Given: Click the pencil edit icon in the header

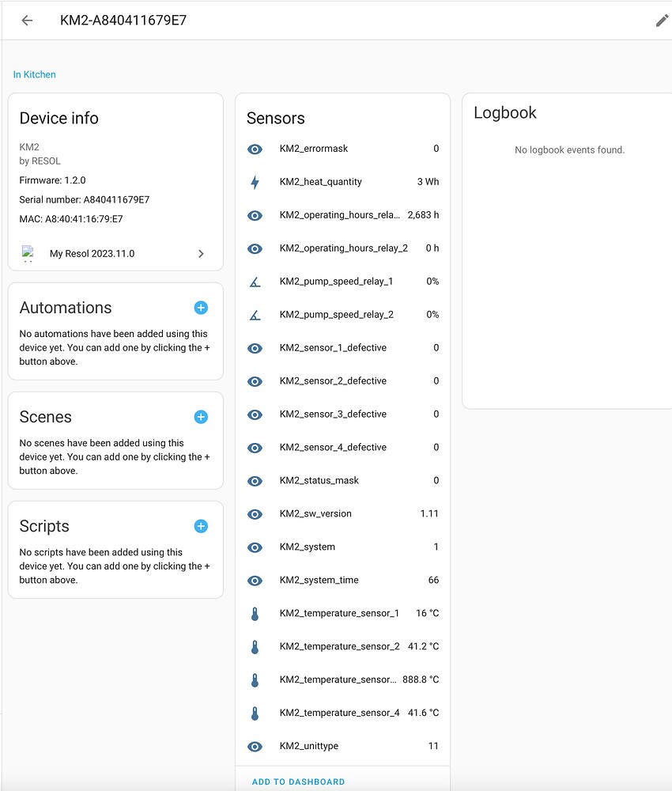Looking at the screenshot, I should click(x=662, y=21).
